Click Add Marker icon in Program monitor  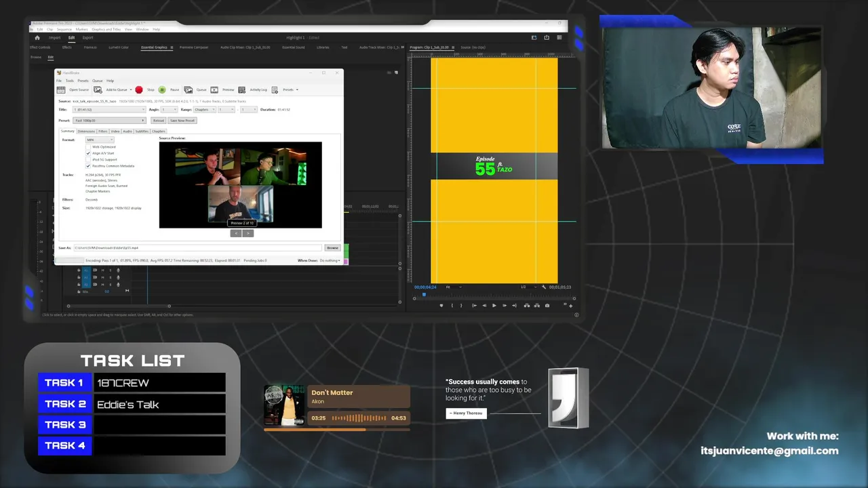(x=441, y=306)
